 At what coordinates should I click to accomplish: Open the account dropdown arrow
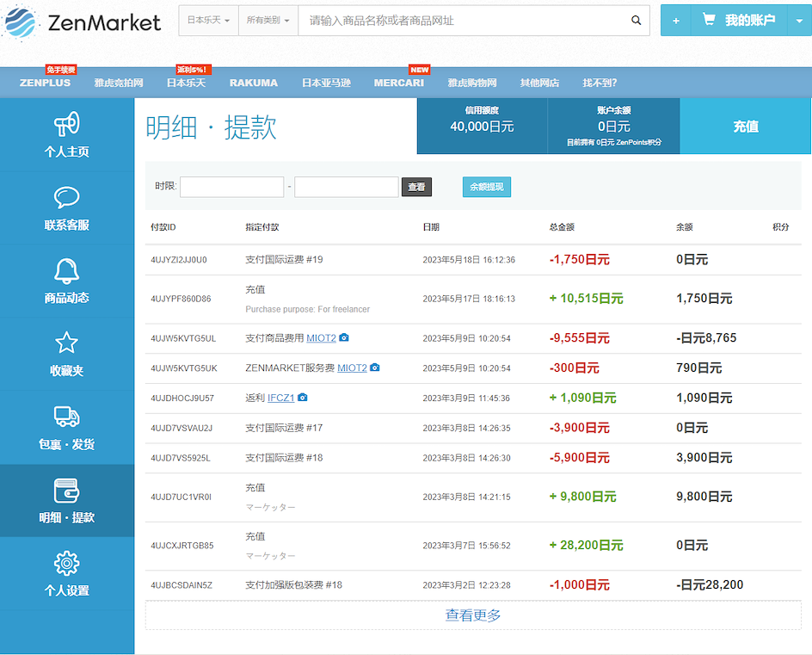[800, 21]
